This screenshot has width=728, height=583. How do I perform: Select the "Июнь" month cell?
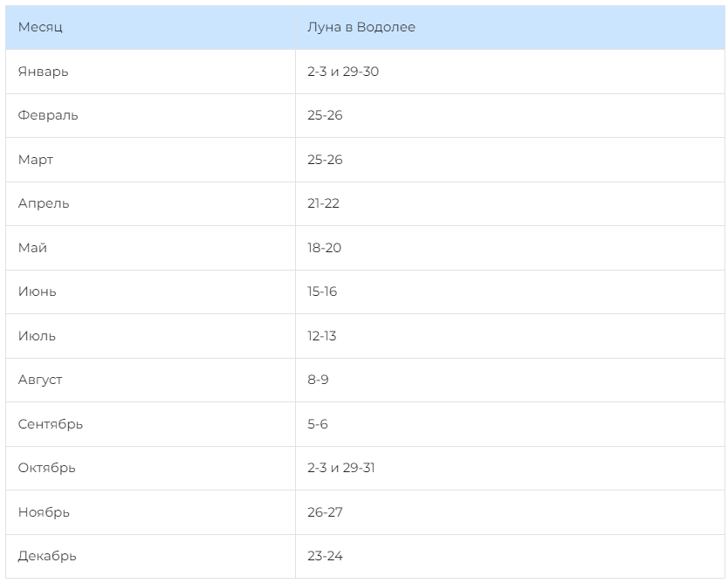tap(37, 291)
